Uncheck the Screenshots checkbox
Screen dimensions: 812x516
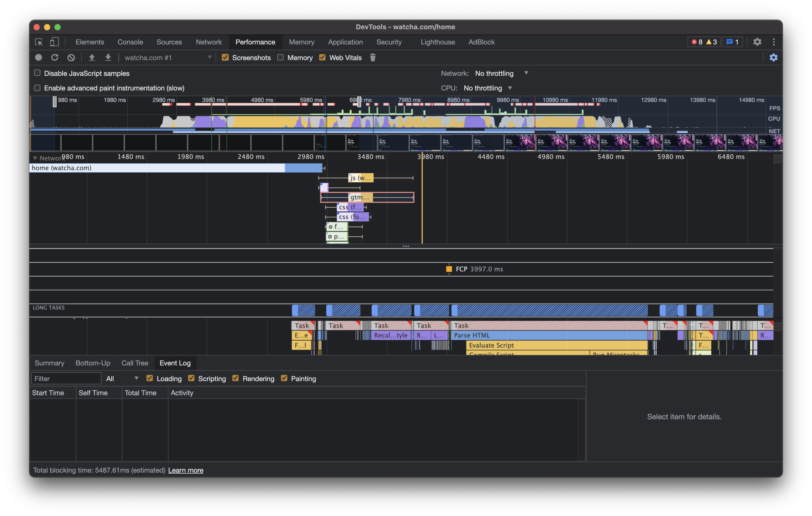point(225,57)
